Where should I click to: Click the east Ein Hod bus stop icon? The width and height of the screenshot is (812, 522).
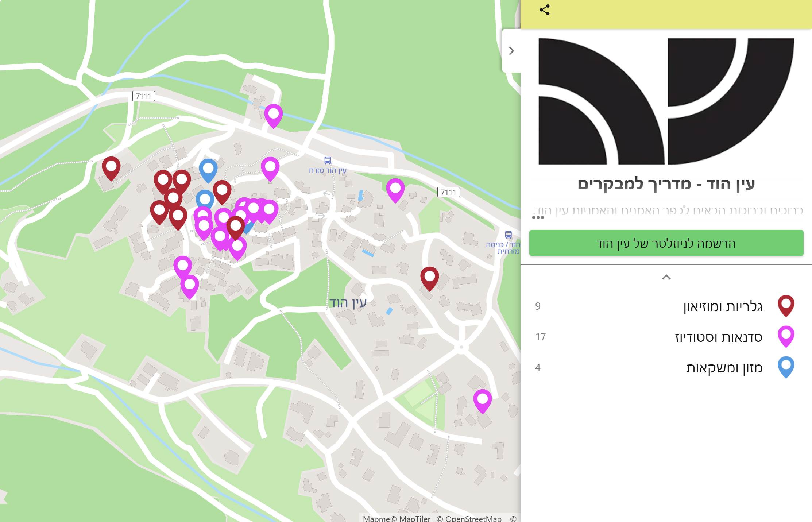click(328, 161)
